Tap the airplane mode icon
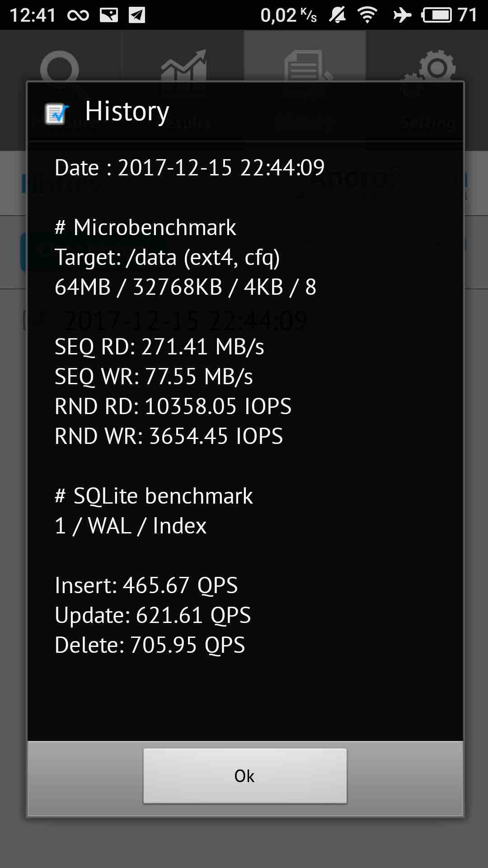 (x=402, y=15)
